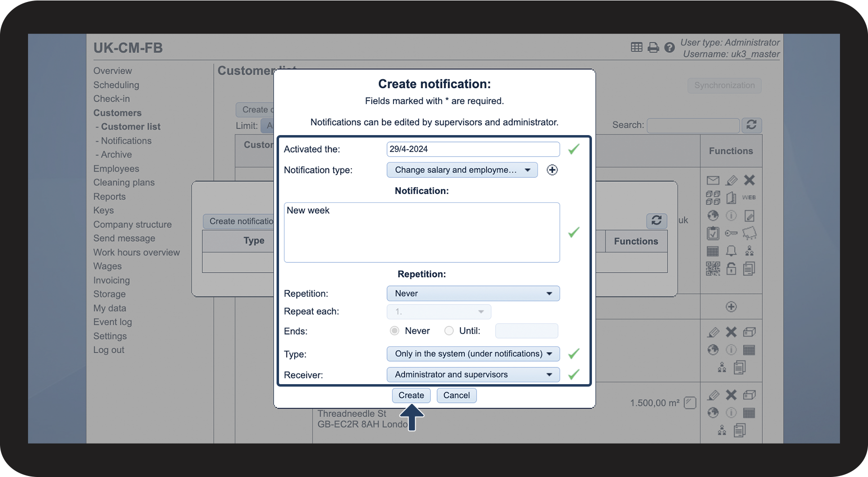The image size is (868, 477).
Task: Go to Cleaning plans in the sidebar
Action: coord(124,182)
